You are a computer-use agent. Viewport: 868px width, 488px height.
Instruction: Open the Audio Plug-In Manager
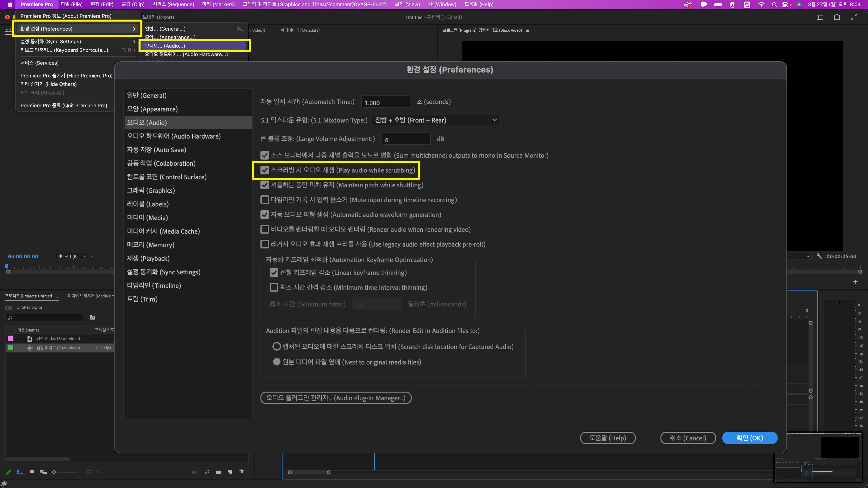(336, 398)
